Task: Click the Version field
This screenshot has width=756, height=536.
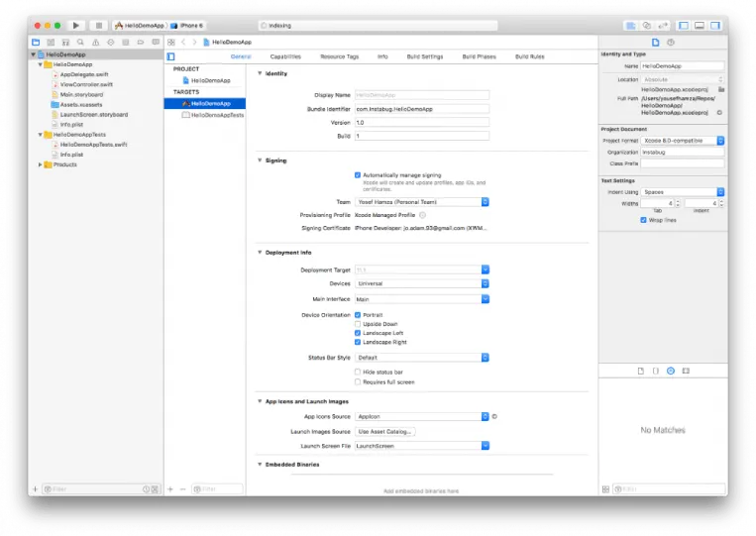Action: pos(422,123)
